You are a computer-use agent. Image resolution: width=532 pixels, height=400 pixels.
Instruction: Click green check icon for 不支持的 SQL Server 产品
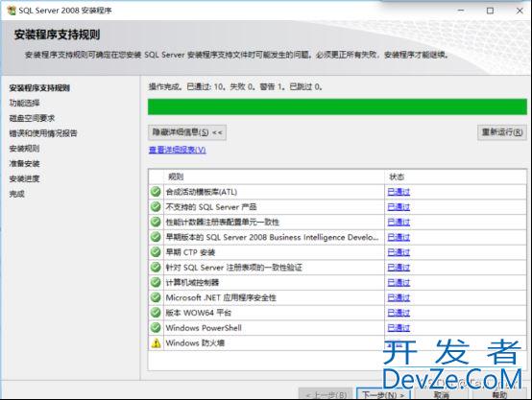(156, 206)
